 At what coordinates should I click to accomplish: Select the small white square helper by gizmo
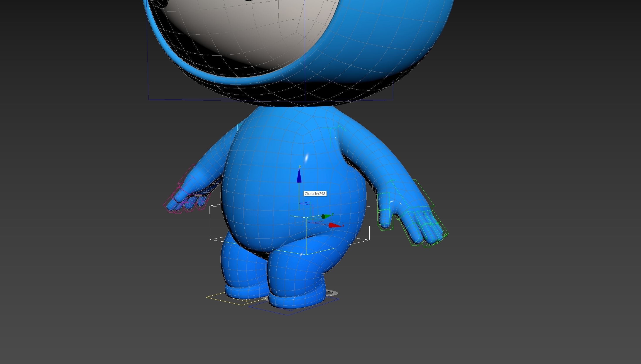tap(299, 221)
